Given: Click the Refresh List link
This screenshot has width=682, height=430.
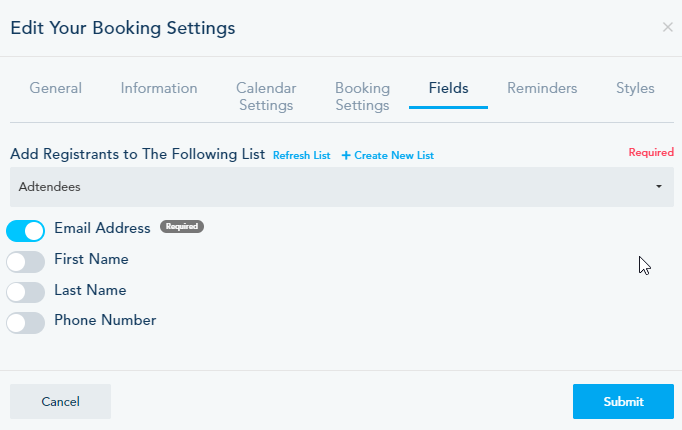Looking at the screenshot, I should coord(301,156).
